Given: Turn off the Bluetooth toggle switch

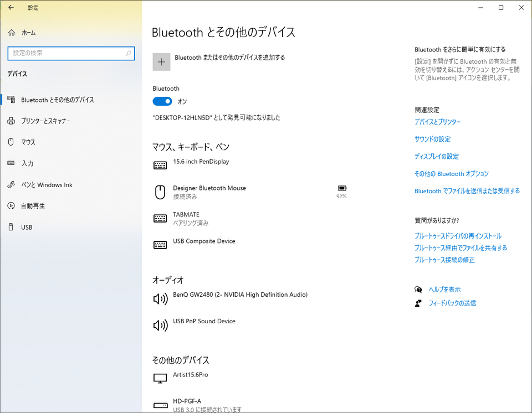Looking at the screenshot, I should (162, 101).
